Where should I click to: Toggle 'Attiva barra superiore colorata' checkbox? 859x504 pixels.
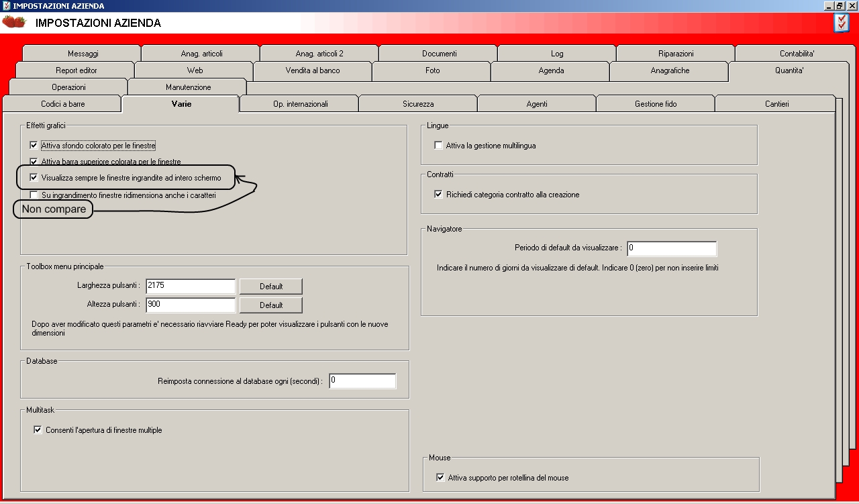pyautogui.click(x=34, y=162)
